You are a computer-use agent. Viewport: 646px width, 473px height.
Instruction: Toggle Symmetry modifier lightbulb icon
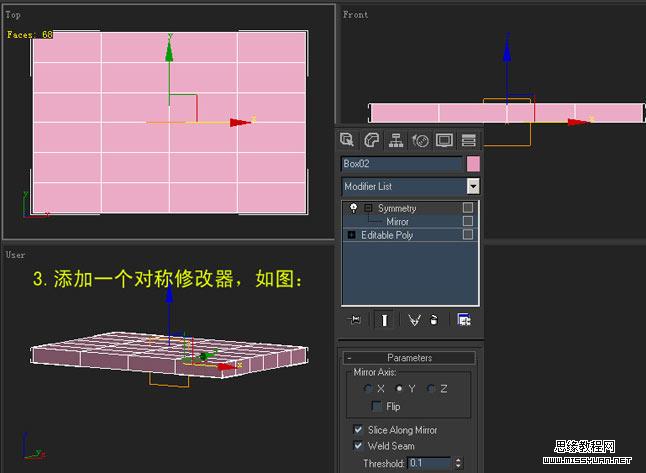(x=353, y=208)
